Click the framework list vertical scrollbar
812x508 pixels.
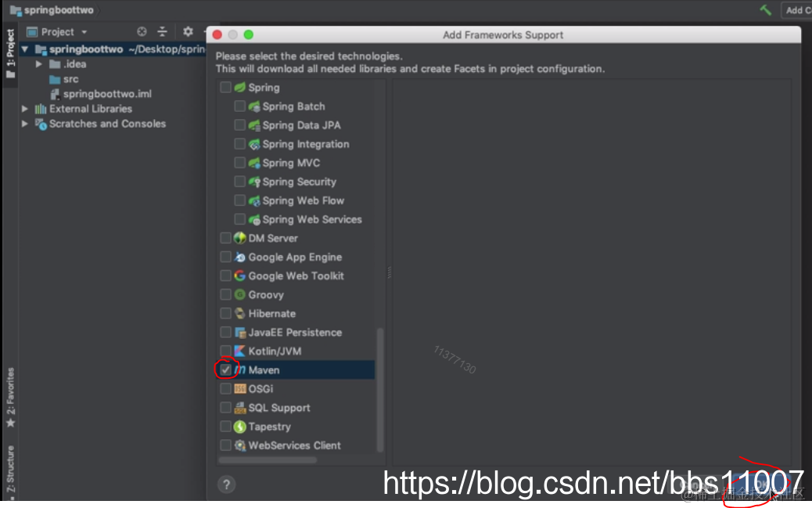[x=381, y=390]
